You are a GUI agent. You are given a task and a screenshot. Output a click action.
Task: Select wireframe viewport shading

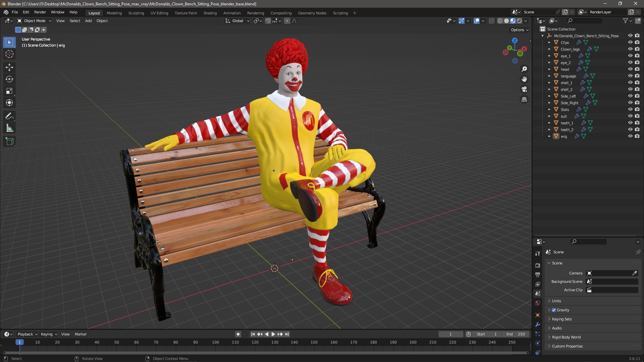pyautogui.click(x=500, y=21)
